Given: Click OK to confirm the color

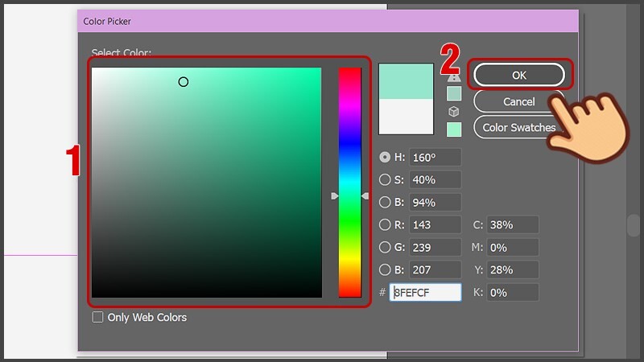Looking at the screenshot, I should click(x=519, y=75).
